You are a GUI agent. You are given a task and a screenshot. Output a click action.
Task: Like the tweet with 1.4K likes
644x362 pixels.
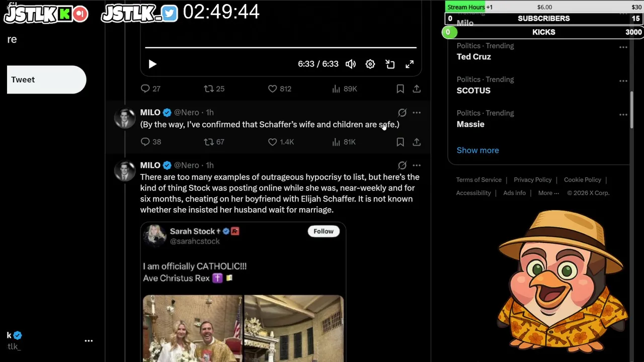pyautogui.click(x=280, y=142)
